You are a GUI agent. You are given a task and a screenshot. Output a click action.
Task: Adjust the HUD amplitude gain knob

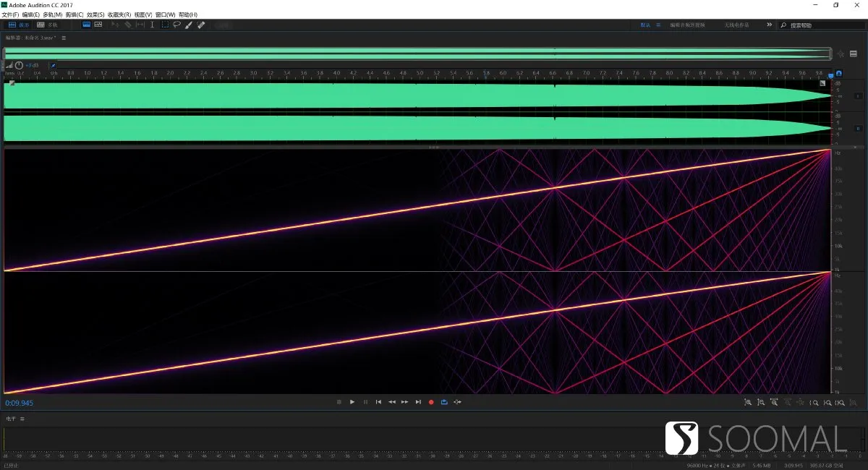(x=19, y=65)
